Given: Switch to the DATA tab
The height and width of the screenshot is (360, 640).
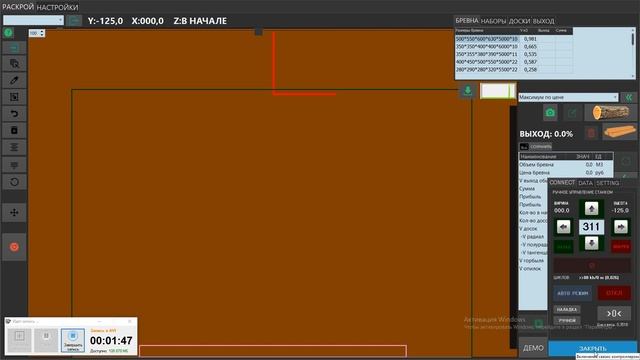Looking at the screenshot, I should [x=585, y=183].
